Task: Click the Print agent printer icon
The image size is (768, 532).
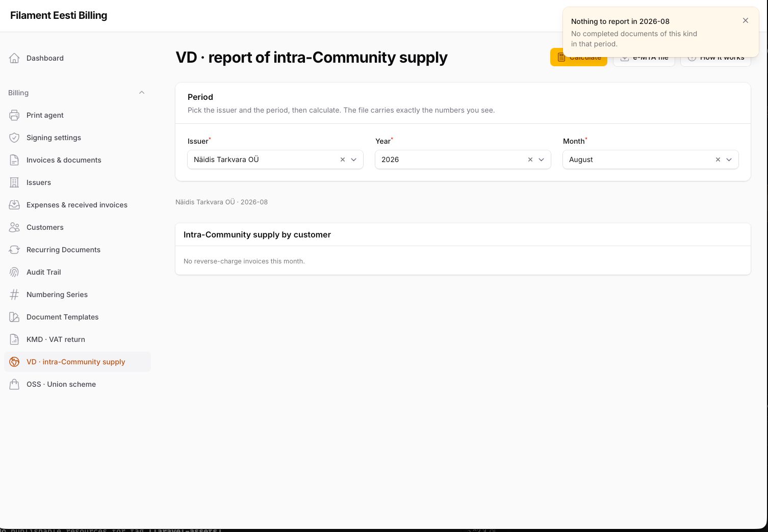Action: coord(14,115)
